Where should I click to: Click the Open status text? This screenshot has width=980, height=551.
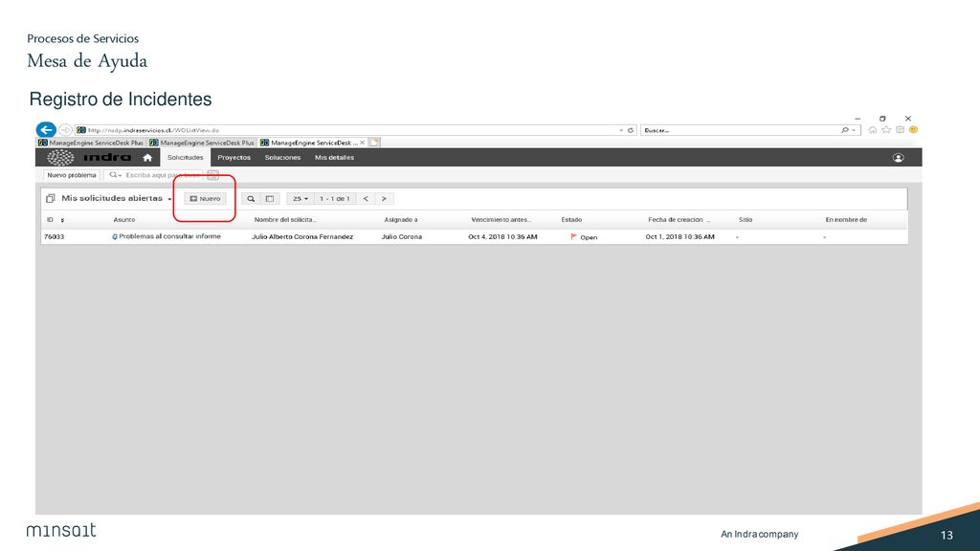(589, 237)
